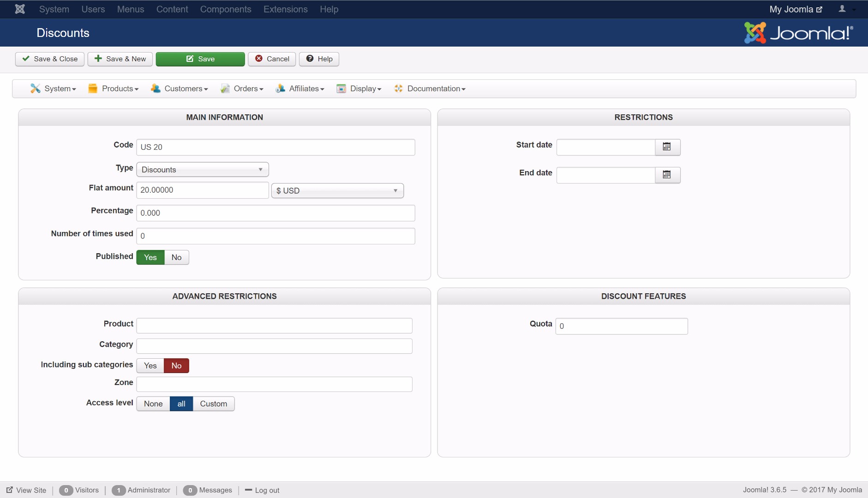Screen dimensions: 868x498
Task: Open the user account icon menu
Action: tap(846, 9)
